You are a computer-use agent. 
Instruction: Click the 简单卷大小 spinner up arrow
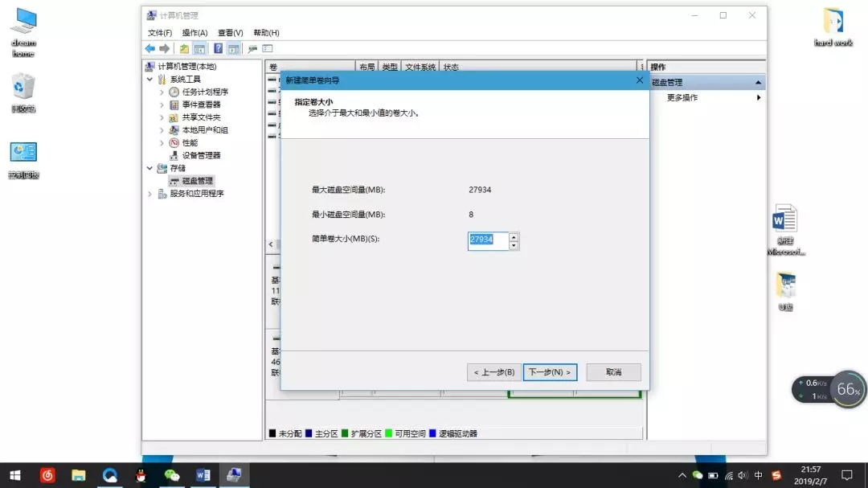pyautogui.click(x=513, y=236)
